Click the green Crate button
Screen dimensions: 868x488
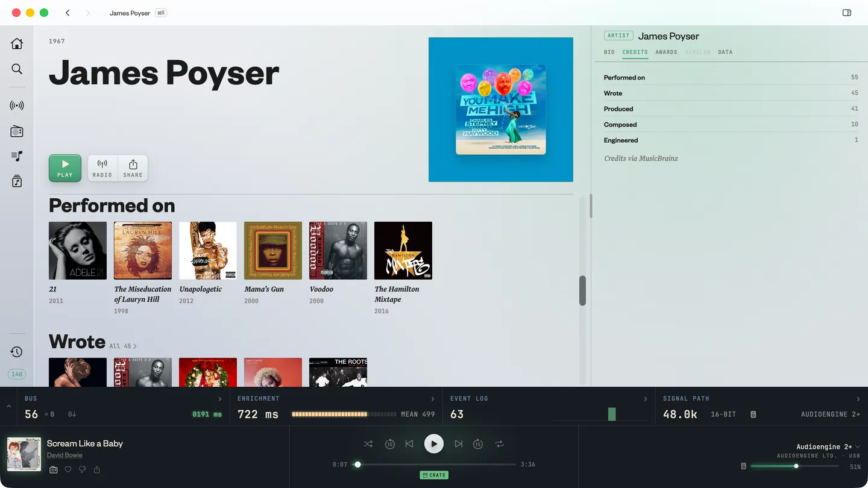coord(434,475)
